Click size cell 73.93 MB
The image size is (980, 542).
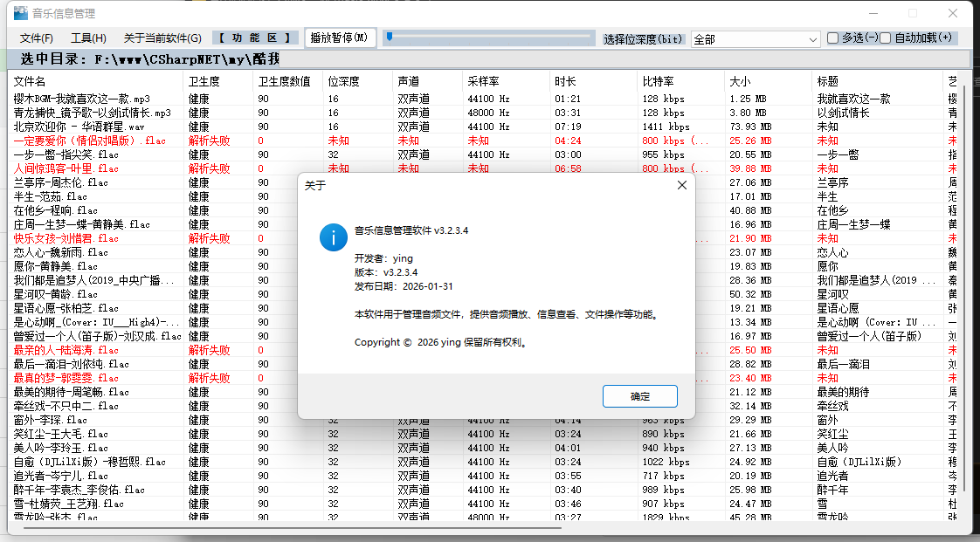tap(750, 127)
